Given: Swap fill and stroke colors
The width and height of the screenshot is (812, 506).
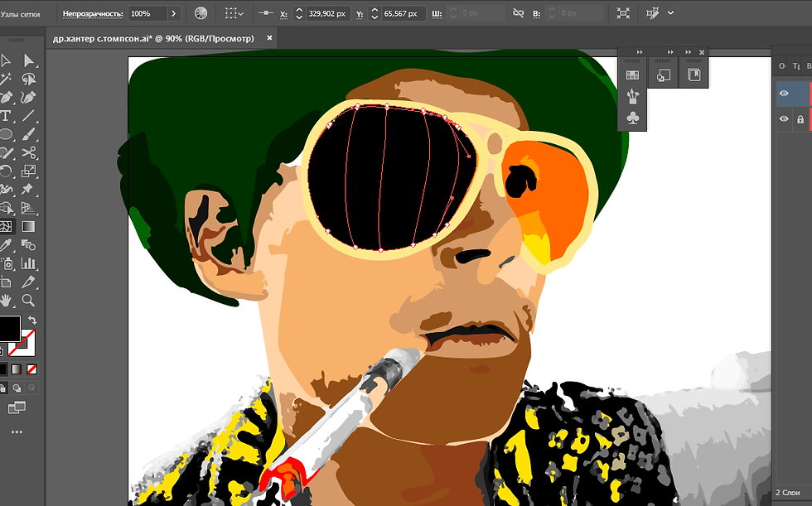Looking at the screenshot, I should coord(32,320).
